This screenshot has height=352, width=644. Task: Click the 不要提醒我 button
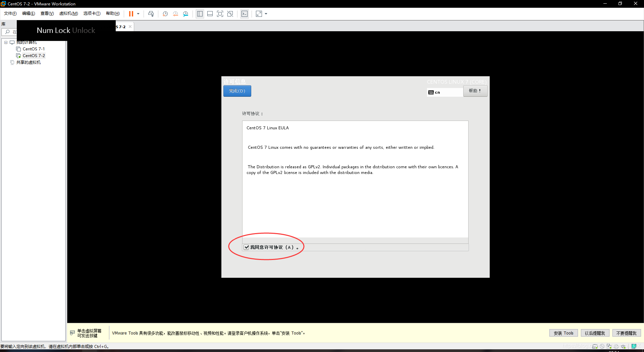pos(627,333)
